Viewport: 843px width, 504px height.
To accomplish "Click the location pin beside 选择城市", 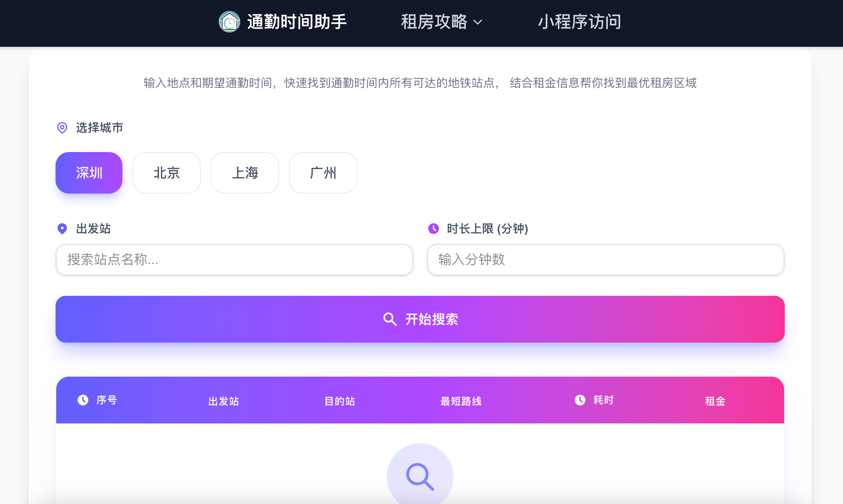I will [62, 128].
